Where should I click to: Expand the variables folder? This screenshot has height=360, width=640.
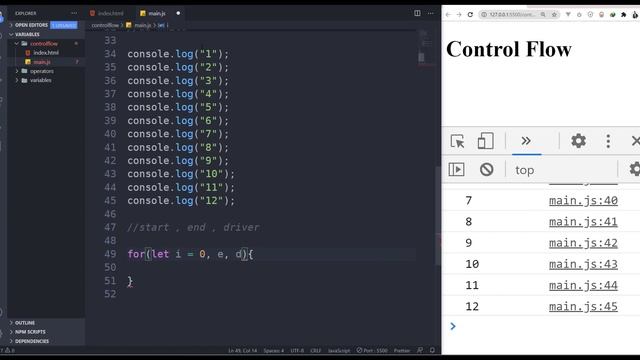pos(40,80)
